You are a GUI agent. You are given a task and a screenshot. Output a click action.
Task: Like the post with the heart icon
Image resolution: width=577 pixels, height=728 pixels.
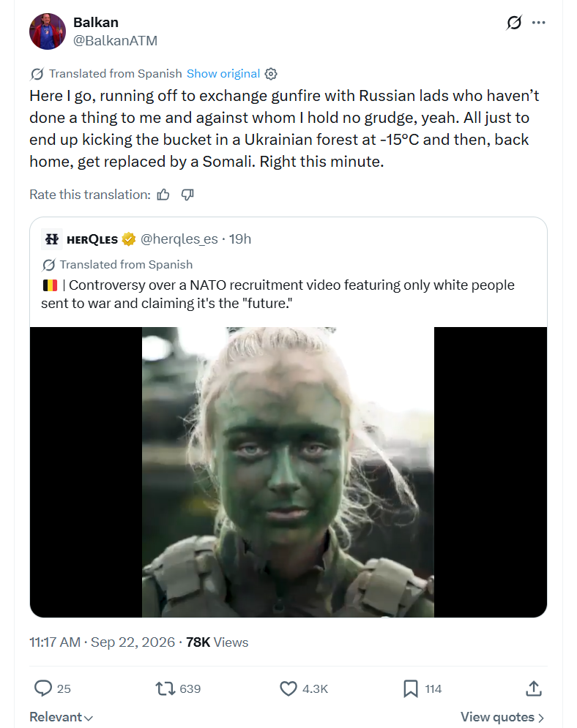tap(288, 688)
